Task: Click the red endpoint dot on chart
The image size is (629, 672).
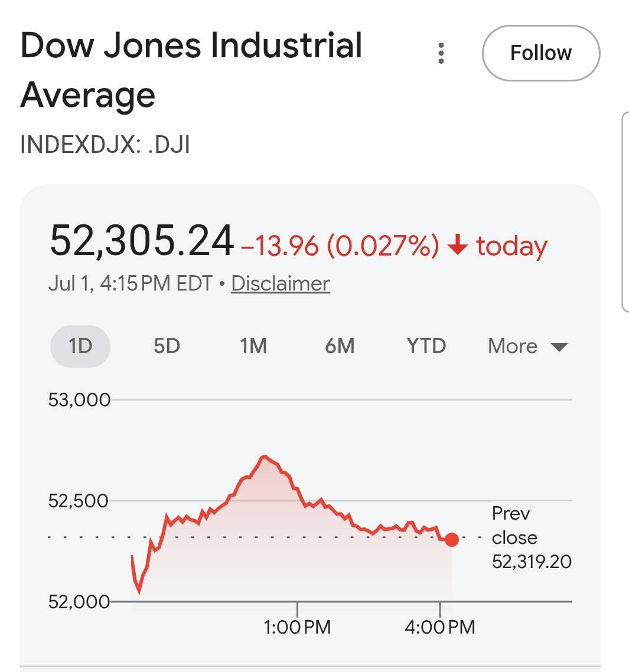Action: (x=451, y=540)
